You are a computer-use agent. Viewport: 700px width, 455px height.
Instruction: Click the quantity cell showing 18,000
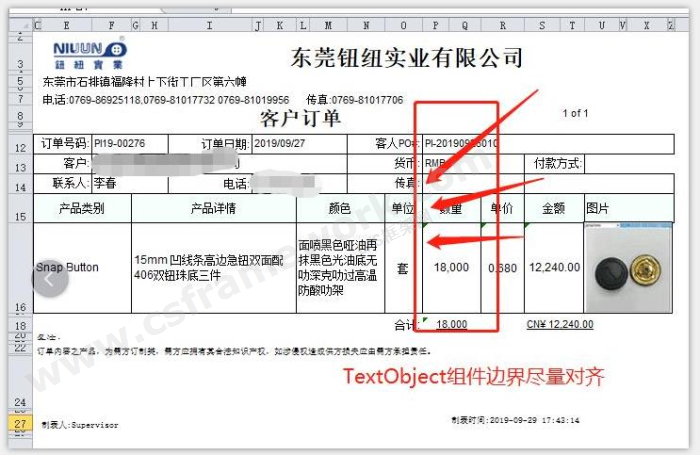[451, 267]
